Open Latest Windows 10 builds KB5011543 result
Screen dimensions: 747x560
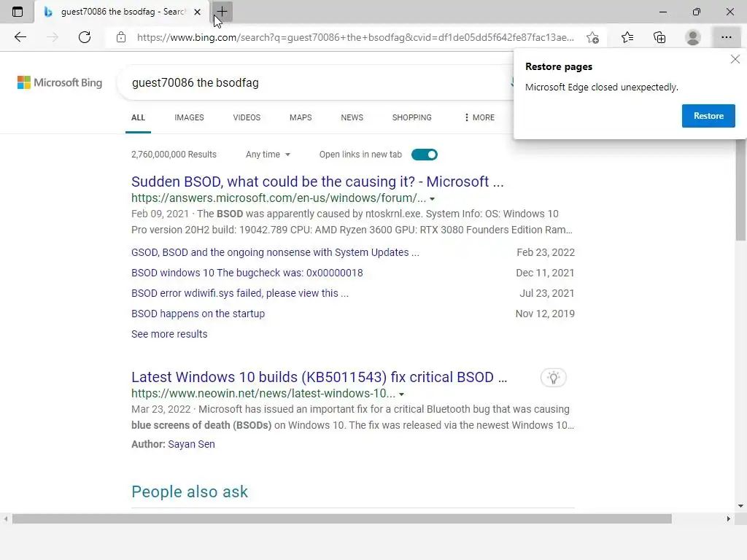320,377
